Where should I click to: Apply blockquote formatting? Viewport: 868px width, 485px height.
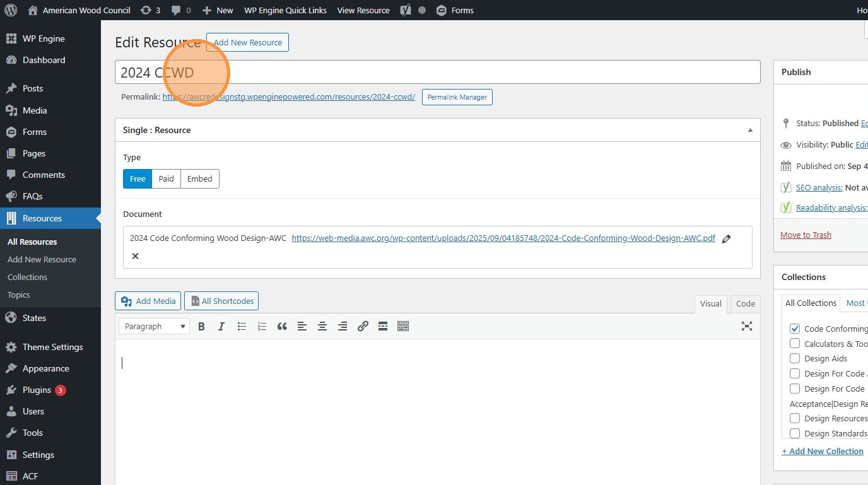tap(282, 326)
